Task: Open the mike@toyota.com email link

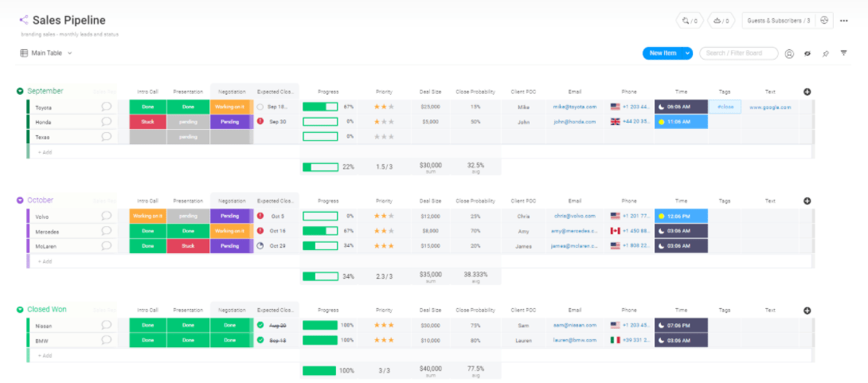Action: click(x=575, y=107)
